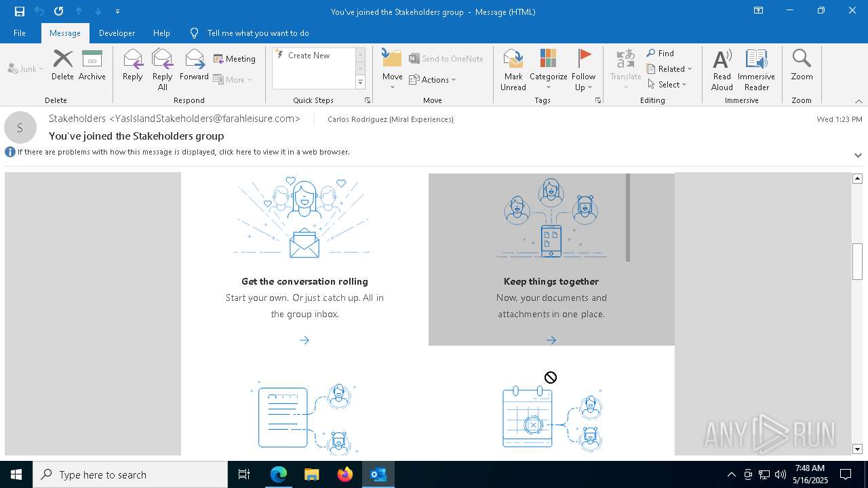Open Firefox from taskbar
868x488 pixels.
click(345, 474)
